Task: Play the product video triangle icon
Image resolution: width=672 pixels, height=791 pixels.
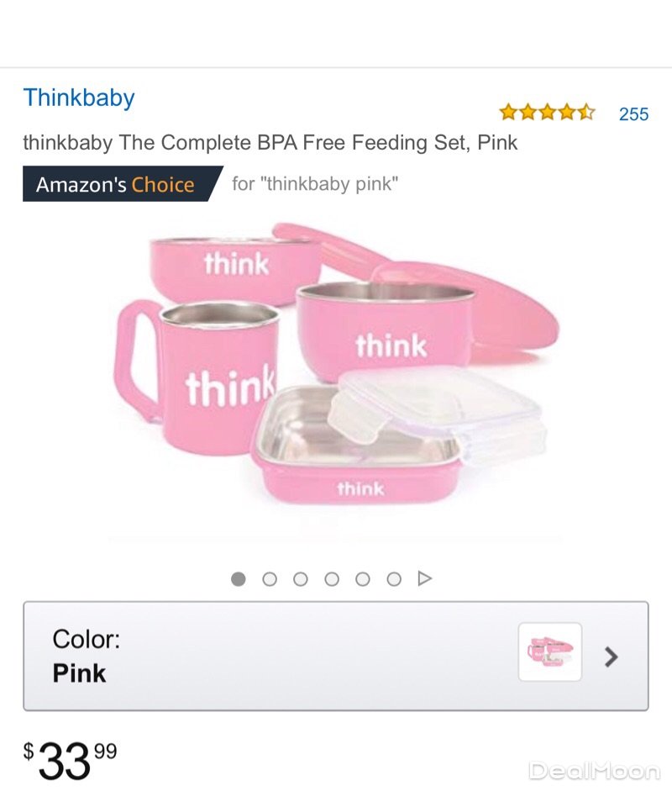Action: click(425, 578)
